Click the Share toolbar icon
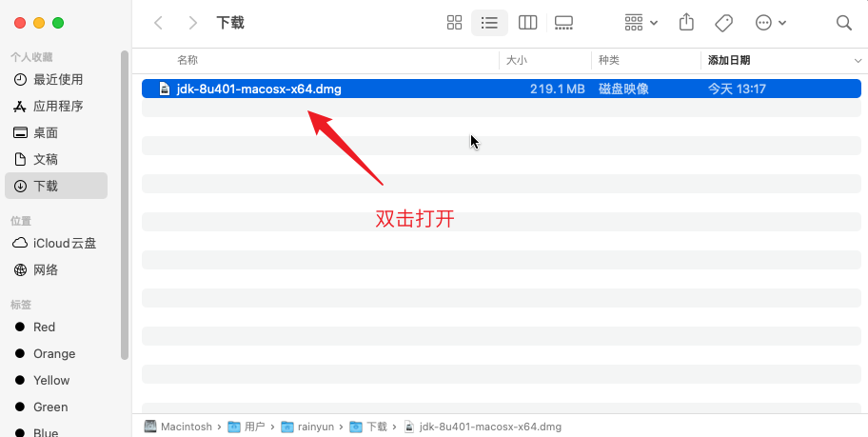Viewport: 868px width, 437px height. click(x=686, y=23)
